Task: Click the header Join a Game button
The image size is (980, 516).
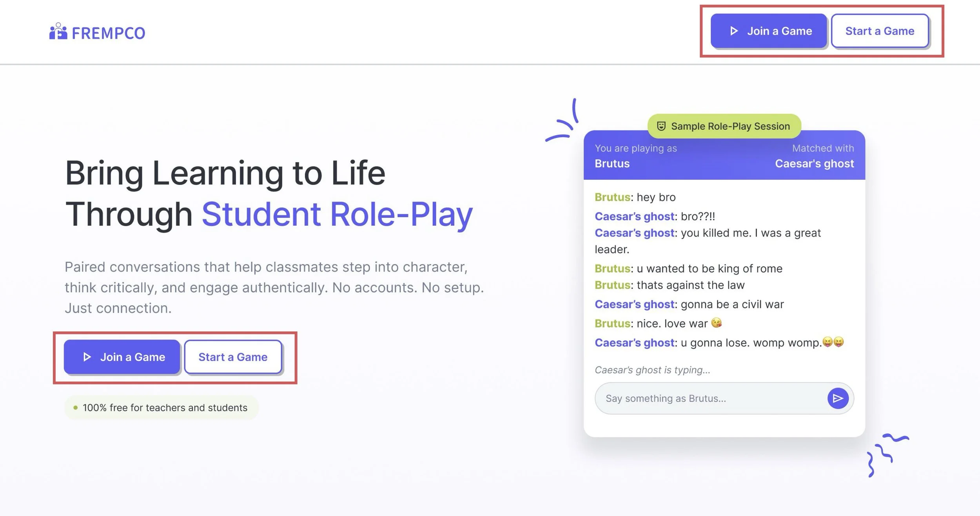Action: click(x=768, y=31)
